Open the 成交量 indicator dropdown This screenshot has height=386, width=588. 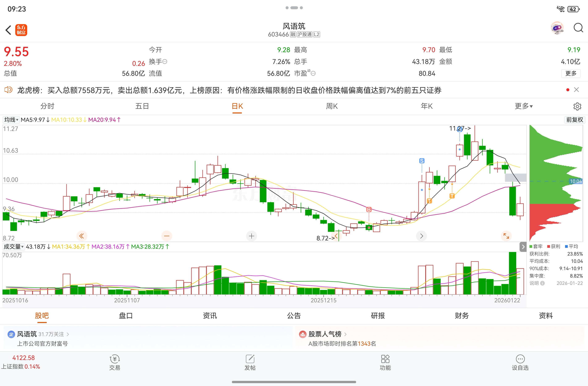tap(14, 246)
